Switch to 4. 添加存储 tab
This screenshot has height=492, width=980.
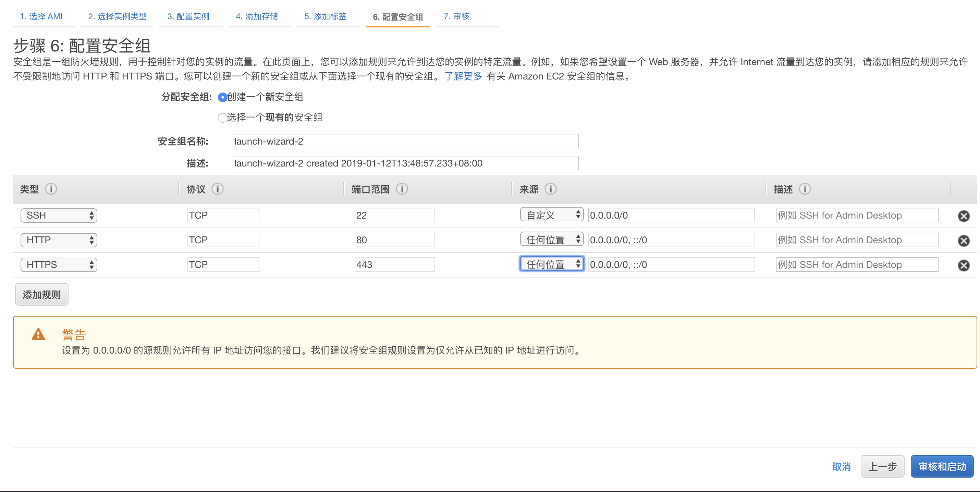(257, 16)
